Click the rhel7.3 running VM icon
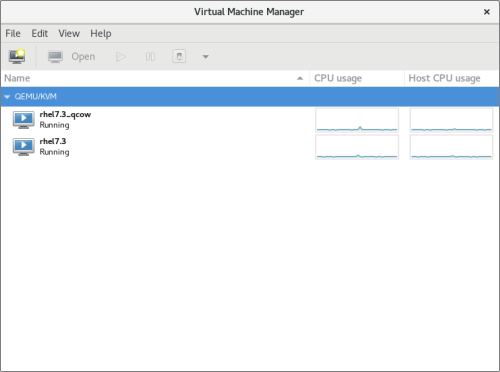The height and width of the screenshot is (372, 500). 24,147
